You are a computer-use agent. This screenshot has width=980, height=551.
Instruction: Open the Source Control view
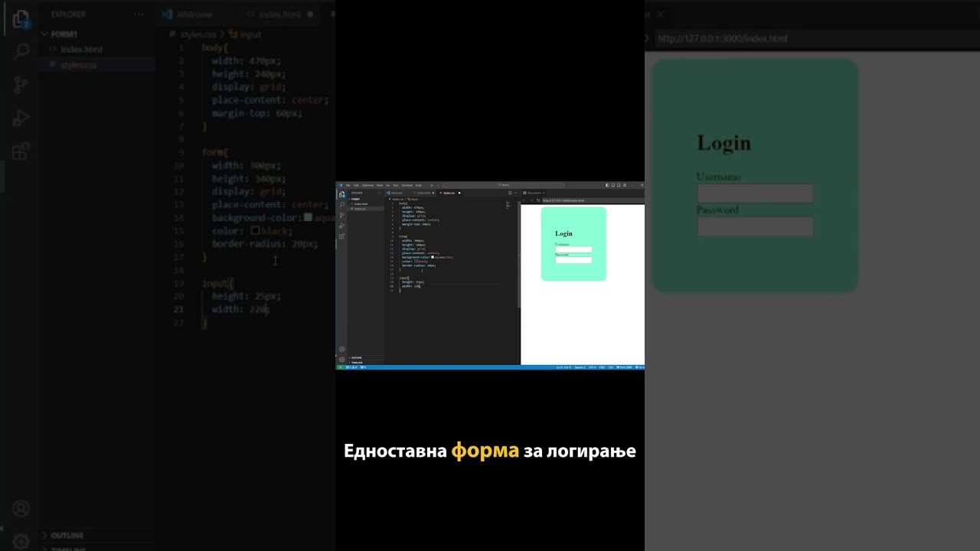(342, 215)
